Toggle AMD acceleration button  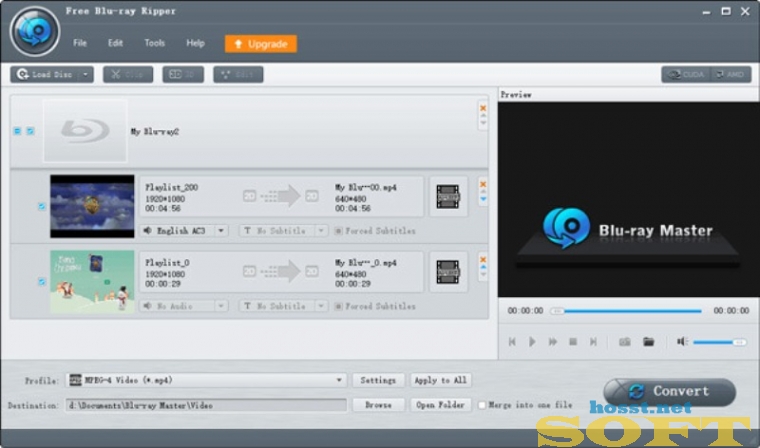click(730, 74)
